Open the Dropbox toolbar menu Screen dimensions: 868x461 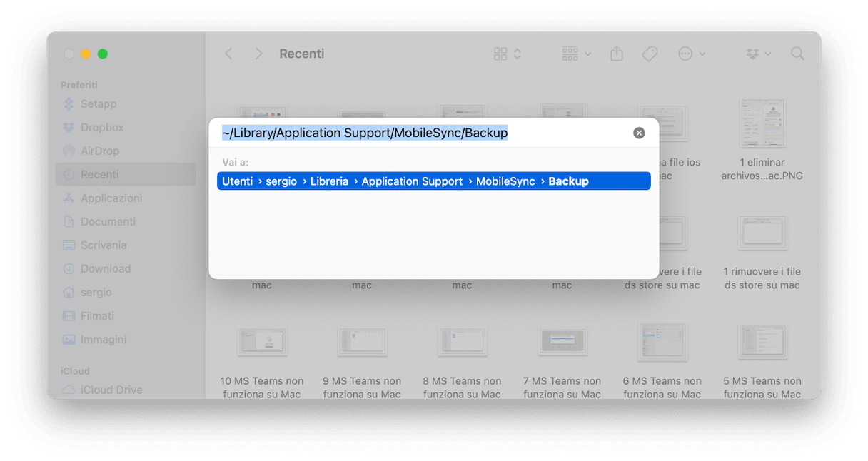tap(758, 54)
